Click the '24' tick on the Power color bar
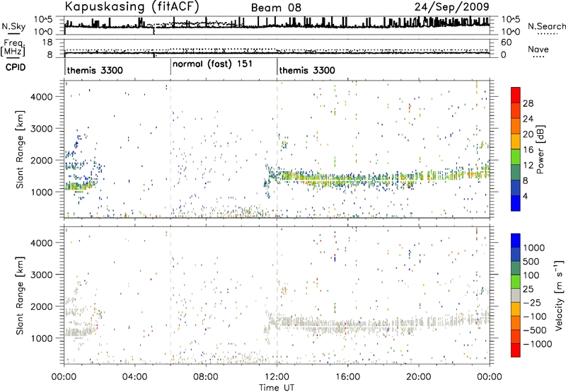The image size is (566, 392). (x=528, y=119)
